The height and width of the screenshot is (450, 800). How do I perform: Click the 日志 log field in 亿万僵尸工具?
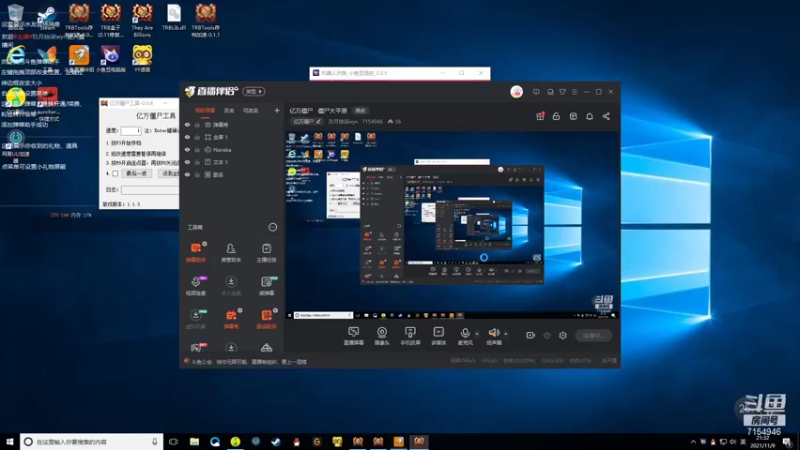(150, 190)
